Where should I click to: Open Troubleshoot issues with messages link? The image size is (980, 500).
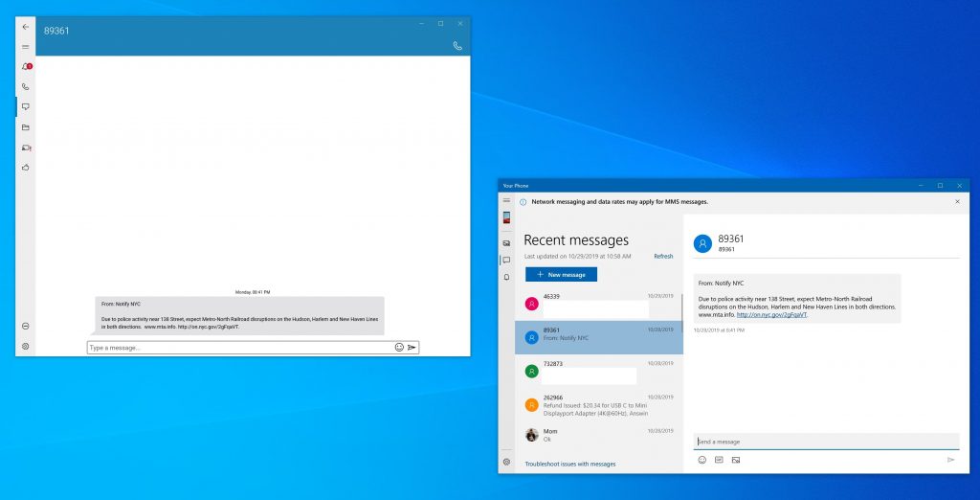[x=570, y=464]
